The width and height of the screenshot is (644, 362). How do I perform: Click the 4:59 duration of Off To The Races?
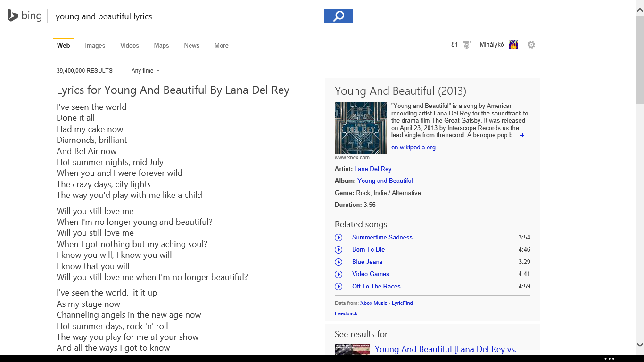[524, 287]
